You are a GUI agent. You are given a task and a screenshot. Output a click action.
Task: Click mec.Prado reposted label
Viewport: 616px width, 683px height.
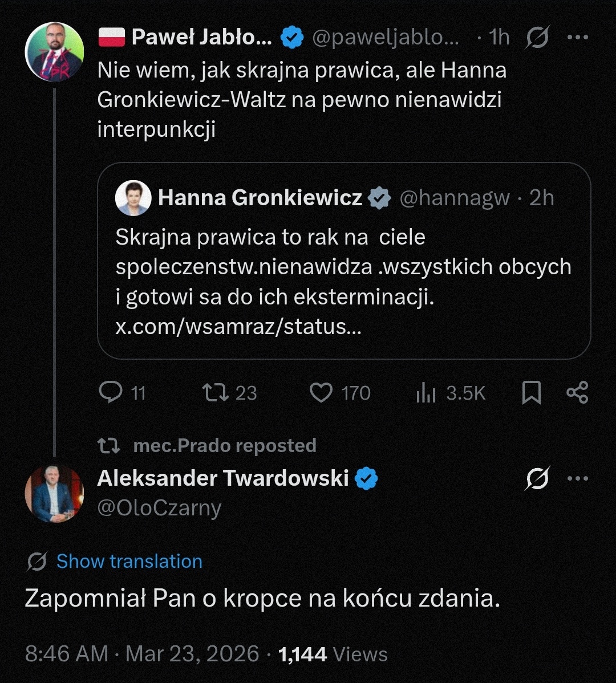(224, 446)
